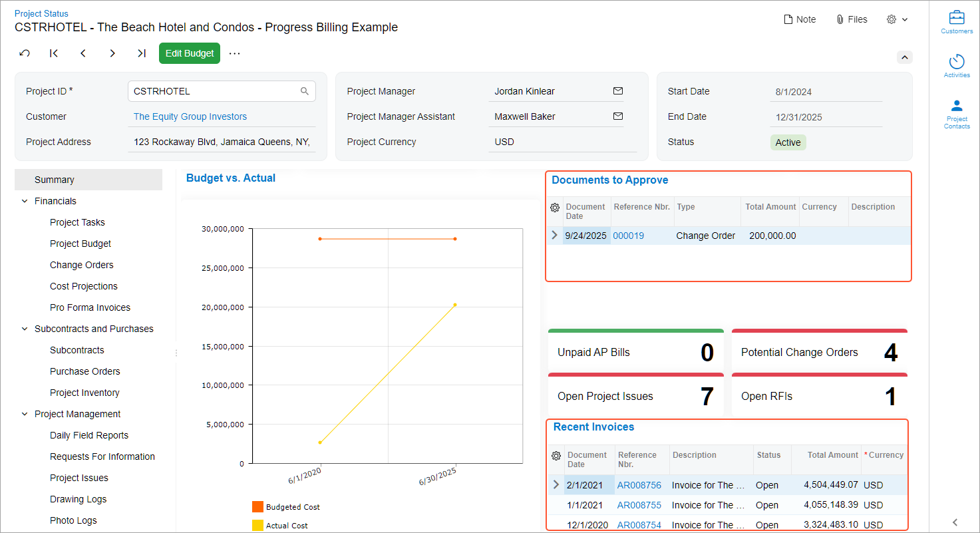
Task: Click the Budgeted Cost legend color swatch
Action: tap(257, 507)
